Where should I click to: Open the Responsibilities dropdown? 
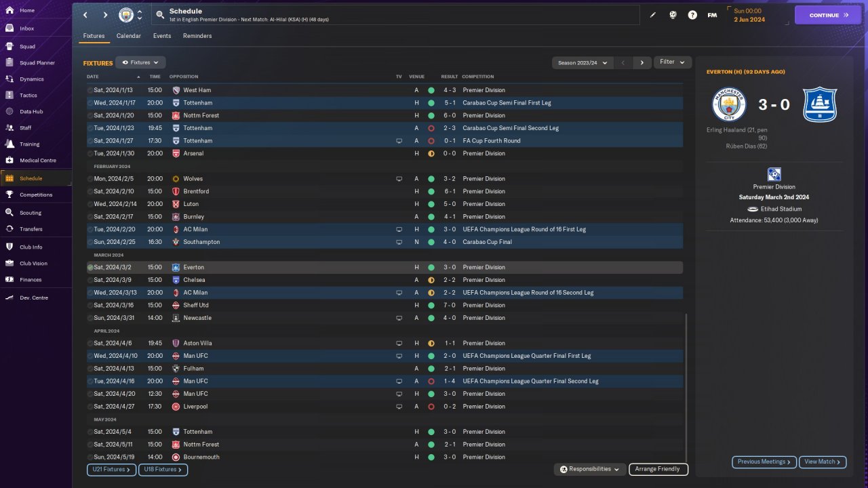[x=589, y=469]
